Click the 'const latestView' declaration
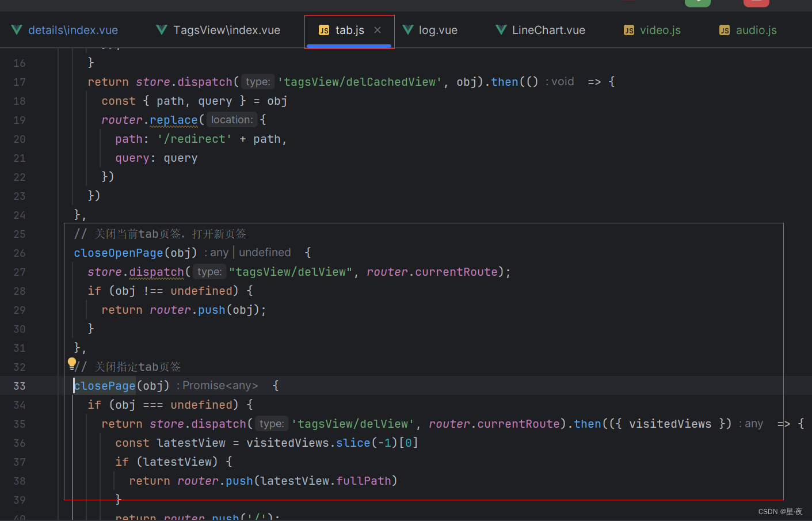The width and height of the screenshot is (812, 521). tap(170, 443)
